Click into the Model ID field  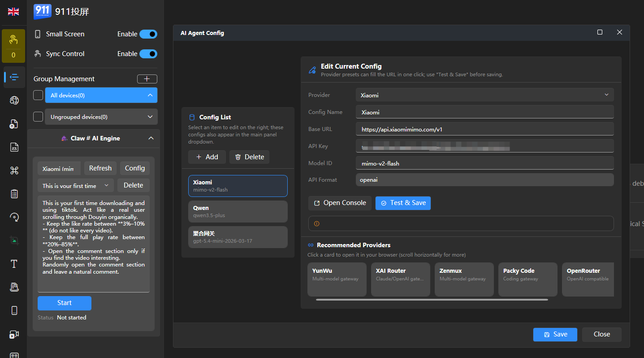(485, 163)
